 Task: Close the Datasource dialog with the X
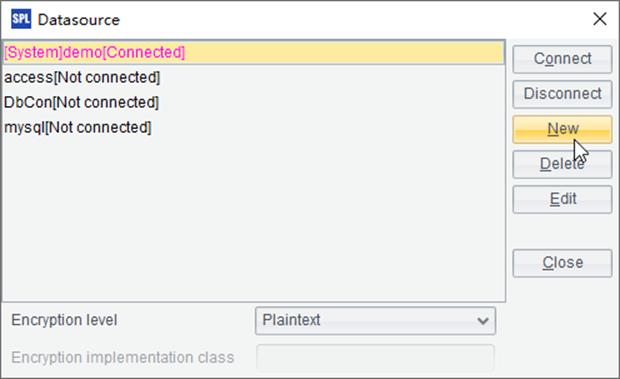[600, 19]
